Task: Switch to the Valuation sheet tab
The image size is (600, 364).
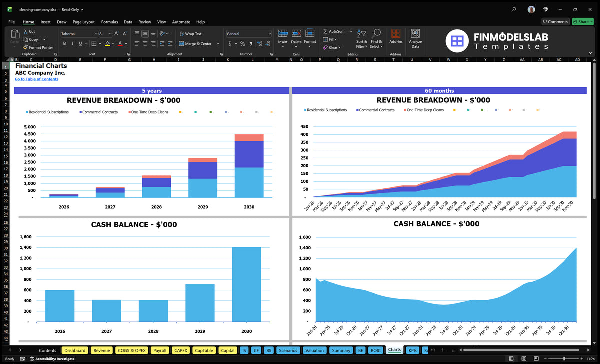Action: click(x=314, y=350)
